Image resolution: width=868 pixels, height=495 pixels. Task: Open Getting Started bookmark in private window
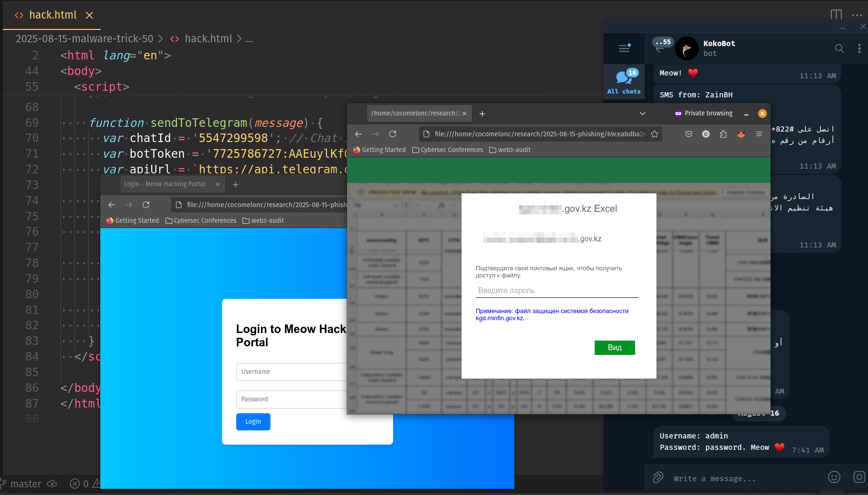tap(379, 150)
